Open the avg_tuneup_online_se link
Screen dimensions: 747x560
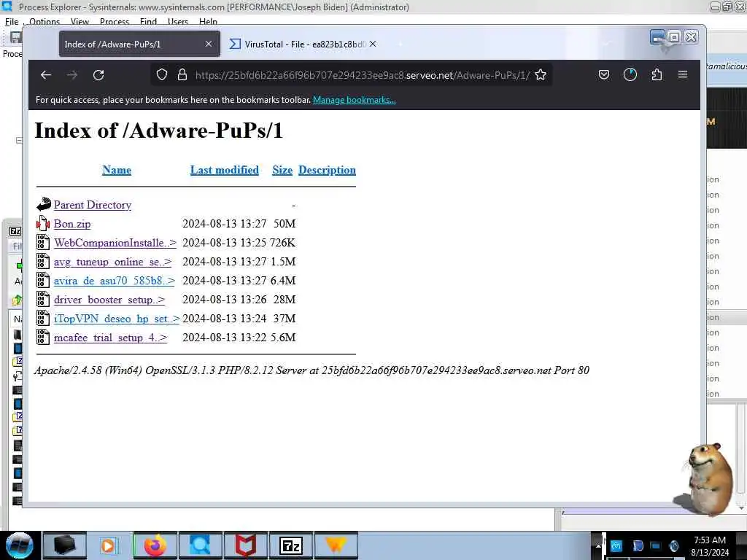pos(112,262)
